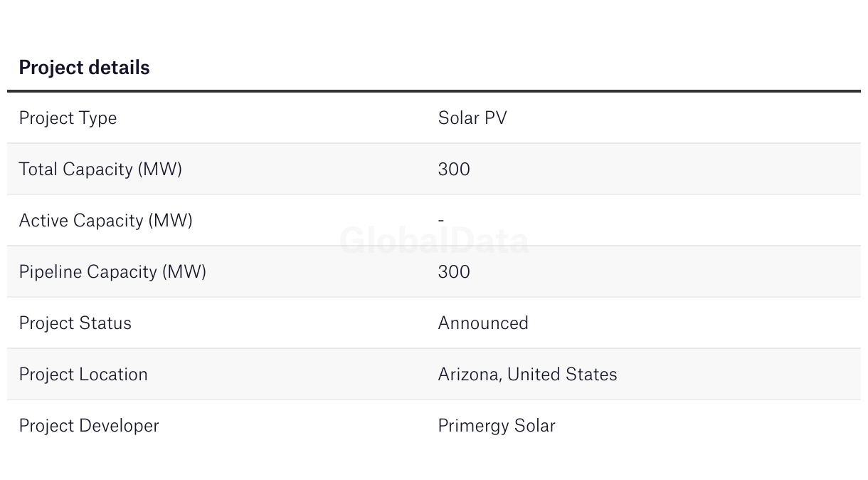
Task: Select the 300 value for Pipeline Capacity
Action: pos(454,272)
